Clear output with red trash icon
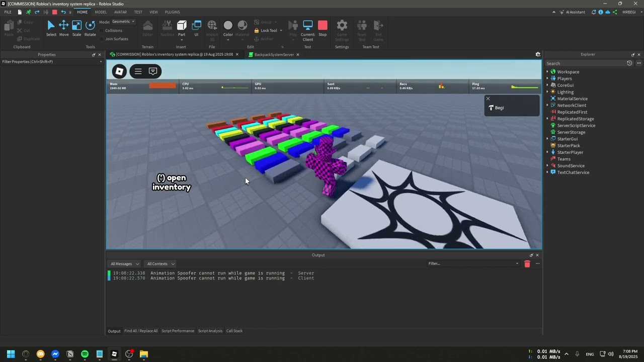 (x=527, y=264)
